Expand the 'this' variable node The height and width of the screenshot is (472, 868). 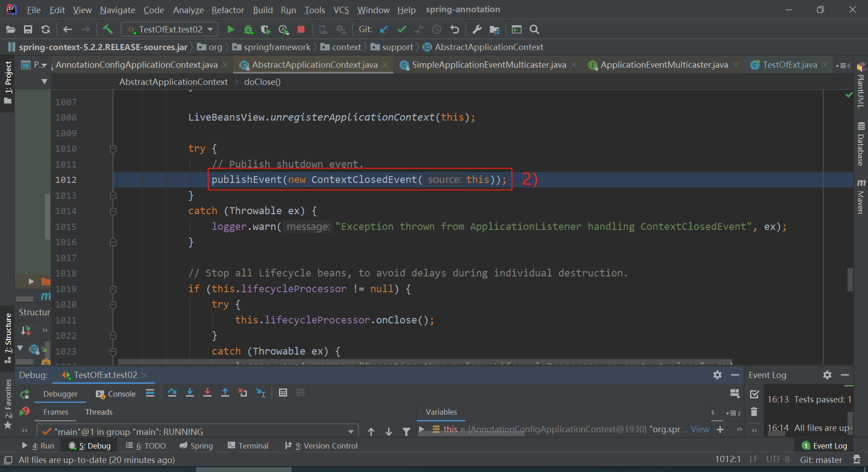pos(422,429)
